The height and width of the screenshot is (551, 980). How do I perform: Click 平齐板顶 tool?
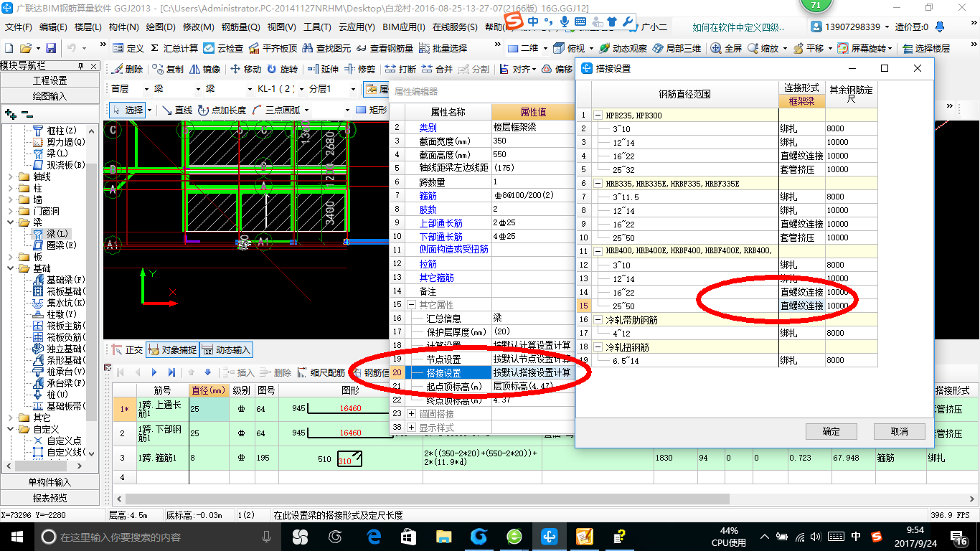point(272,48)
